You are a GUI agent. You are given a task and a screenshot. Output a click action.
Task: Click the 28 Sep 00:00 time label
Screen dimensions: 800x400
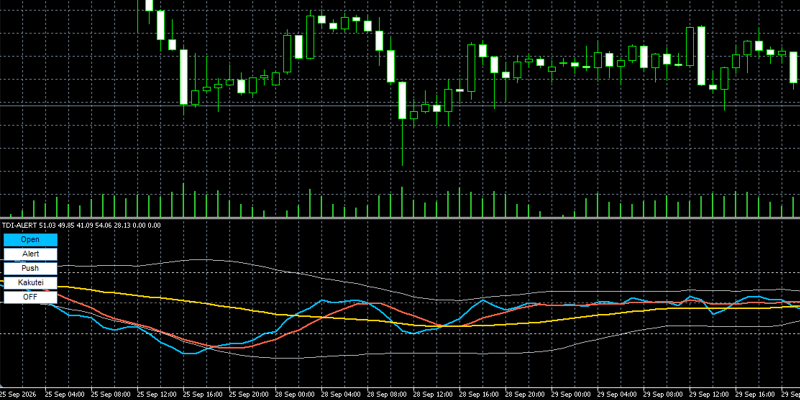pos(293,394)
